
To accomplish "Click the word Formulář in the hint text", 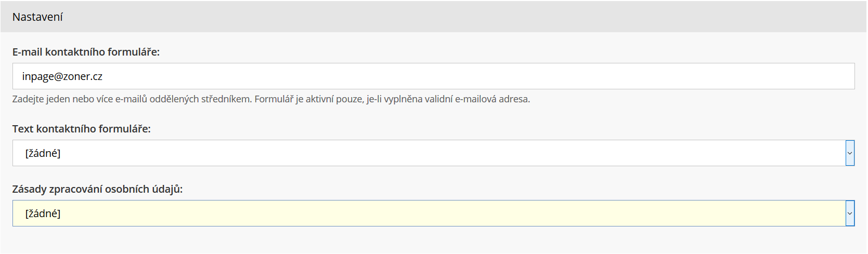I will pyautogui.click(x=274, y=99).
